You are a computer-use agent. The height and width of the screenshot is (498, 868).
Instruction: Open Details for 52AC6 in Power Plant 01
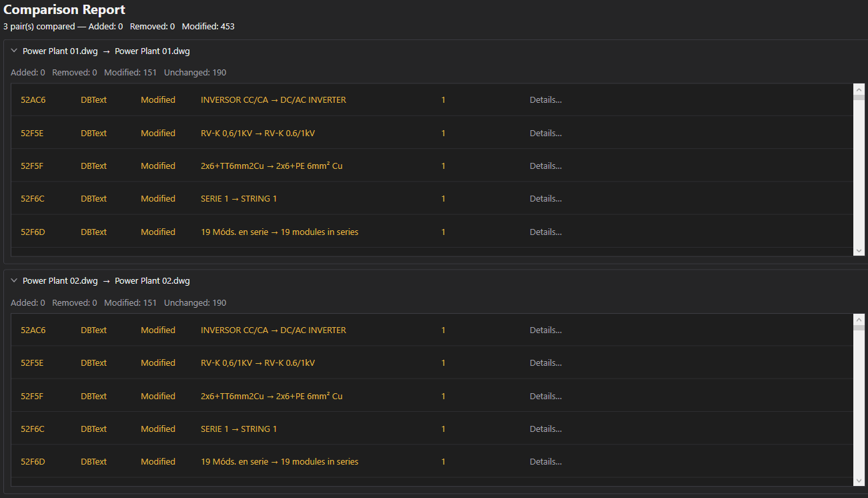point(546,100)
